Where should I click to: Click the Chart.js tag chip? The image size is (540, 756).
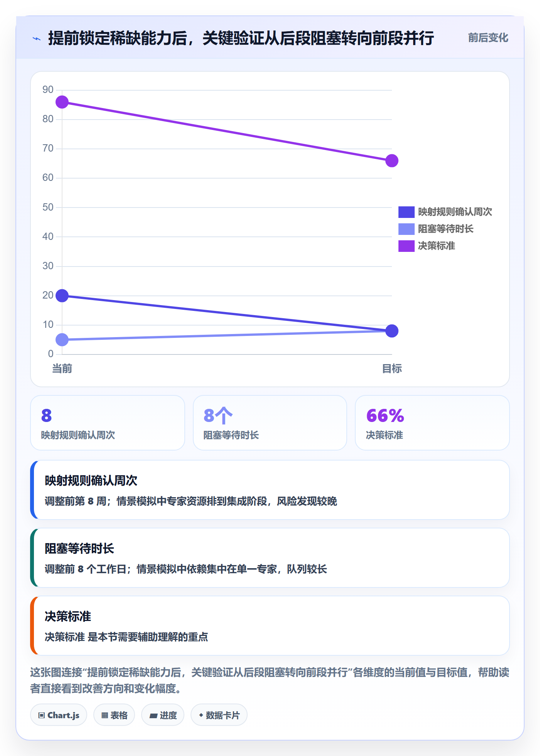coord(59,715)
